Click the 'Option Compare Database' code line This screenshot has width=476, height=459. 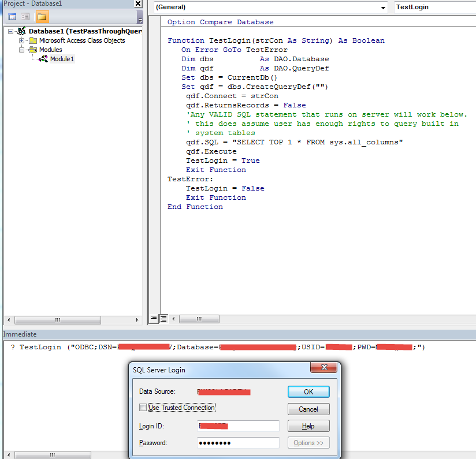(x=221, y=22)
